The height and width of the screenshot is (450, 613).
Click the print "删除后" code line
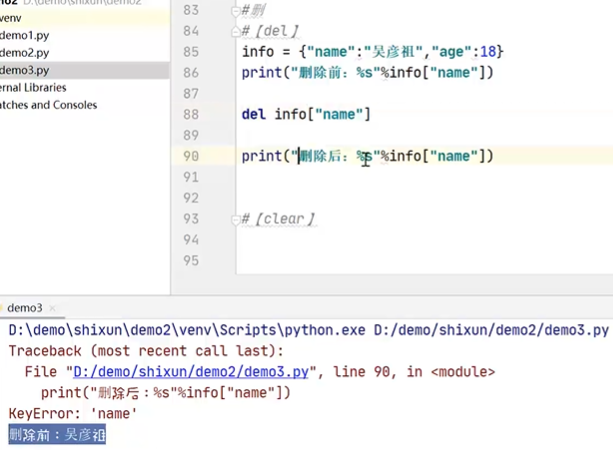[367, 156]
